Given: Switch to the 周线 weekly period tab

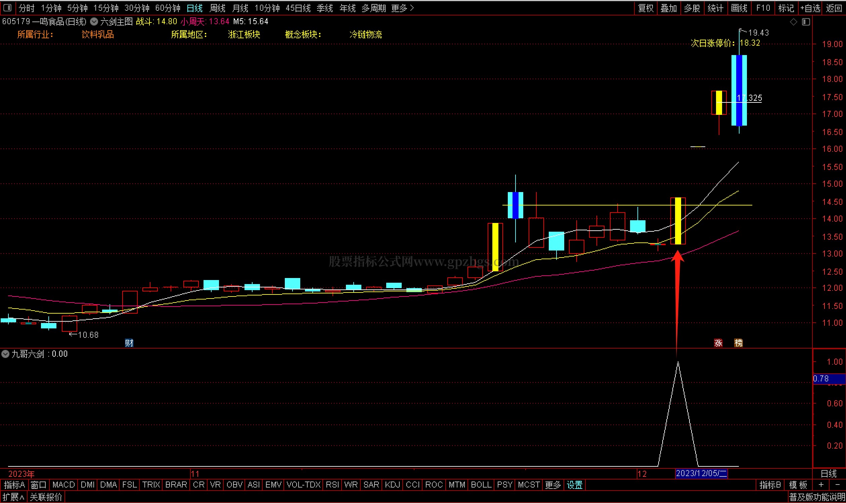Looking at the screenshot, I should (x=217, y=8).
